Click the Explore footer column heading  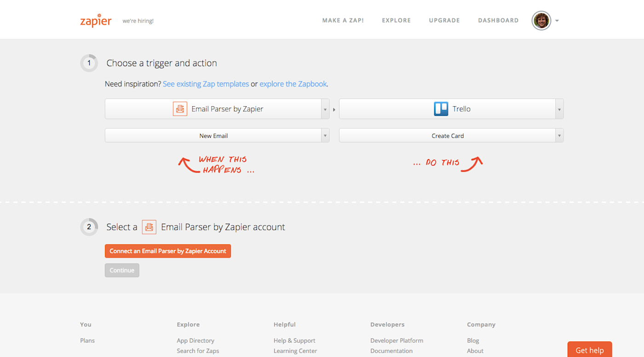188,324
